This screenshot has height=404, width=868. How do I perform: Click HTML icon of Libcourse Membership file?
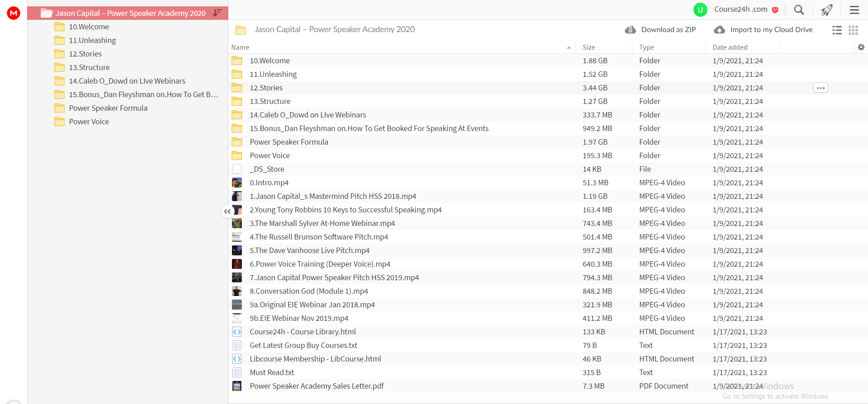click(x=237, y=359)
